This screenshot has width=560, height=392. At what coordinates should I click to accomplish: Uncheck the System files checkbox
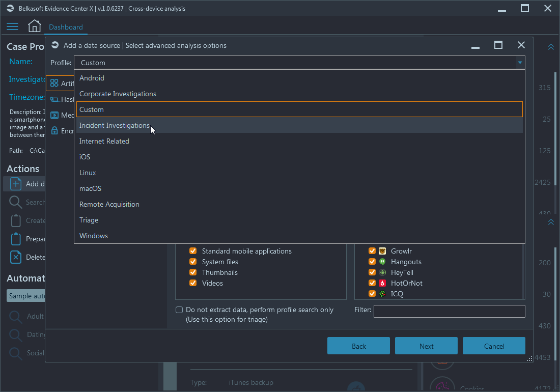click(193, 262)
